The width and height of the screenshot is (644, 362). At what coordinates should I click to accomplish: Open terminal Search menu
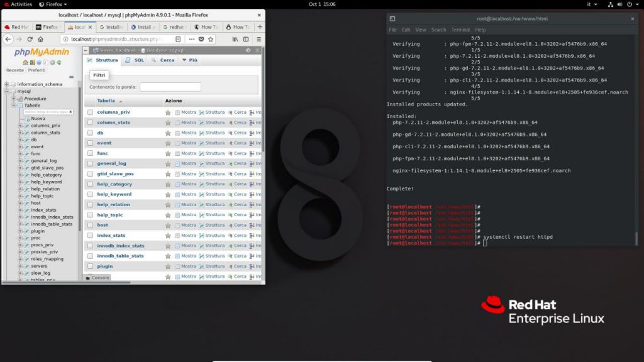point(438,30)
